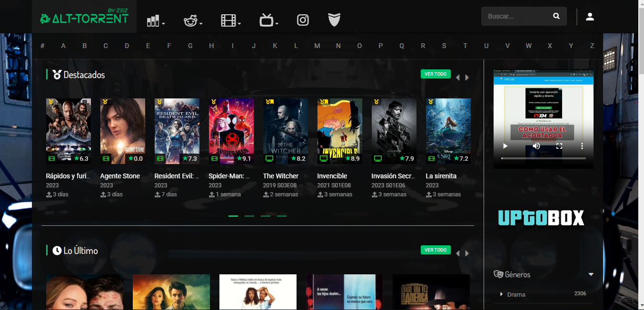Expand the film strip movies menu
644x310 pixels.
(x=230, y=20)
